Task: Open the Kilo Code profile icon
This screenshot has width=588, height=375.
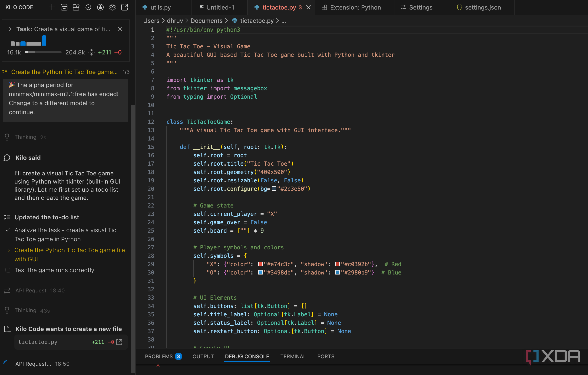Action: coord(100,7)
